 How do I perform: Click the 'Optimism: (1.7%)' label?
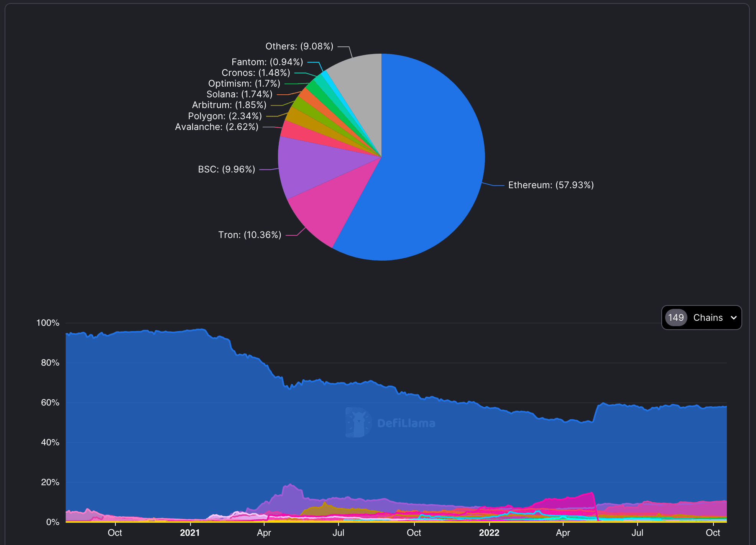pyautogui.click(x=244, y=84)
